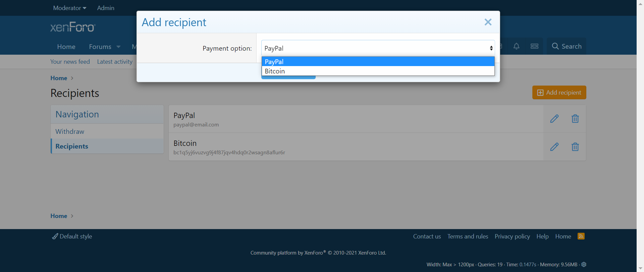Click the Home breadcrumb above the footer
This screenshot has height=272, width=644.
click(59, 216)
